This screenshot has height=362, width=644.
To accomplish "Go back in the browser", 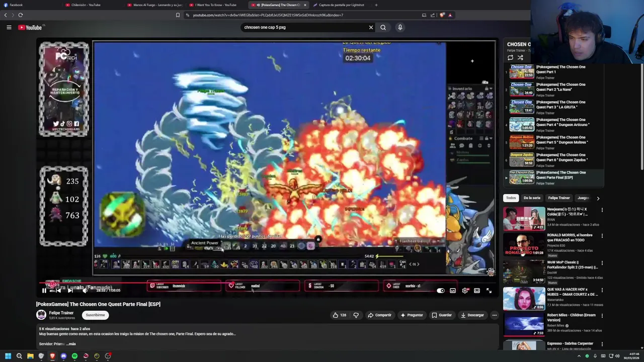I will pyautogui.click(x=6, y=15).
